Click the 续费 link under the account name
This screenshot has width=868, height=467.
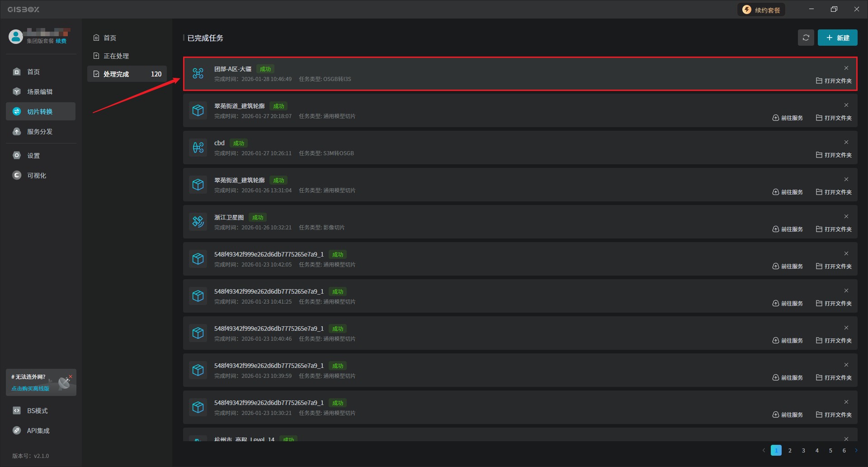(x=61, y=41)
